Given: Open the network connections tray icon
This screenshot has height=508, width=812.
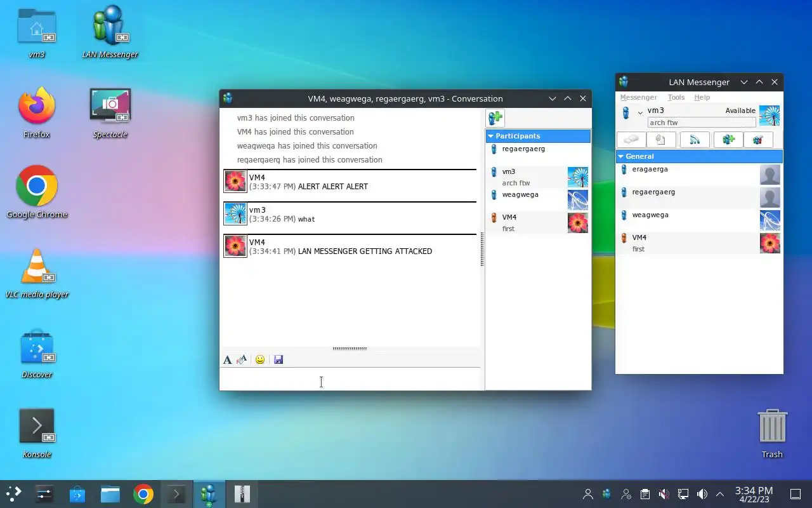Looking at the screenshot, I should coord(683,494).
